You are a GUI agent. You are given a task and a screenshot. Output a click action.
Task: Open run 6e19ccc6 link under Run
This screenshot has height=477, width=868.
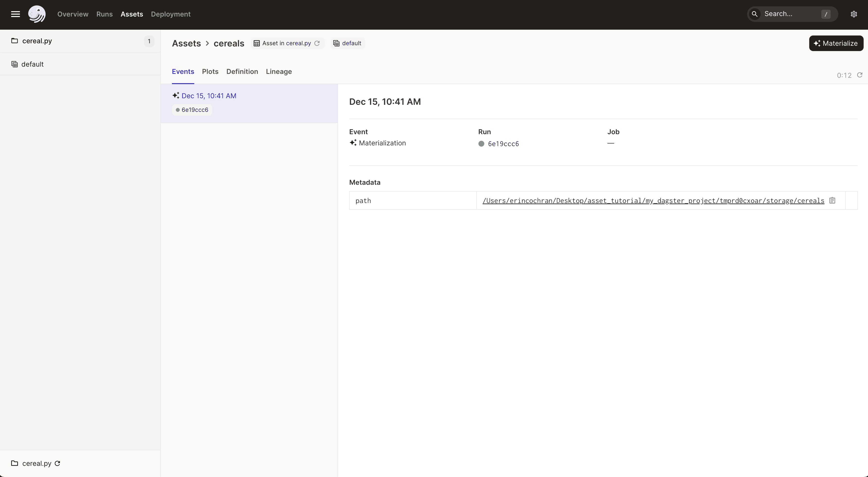[503, 144]
